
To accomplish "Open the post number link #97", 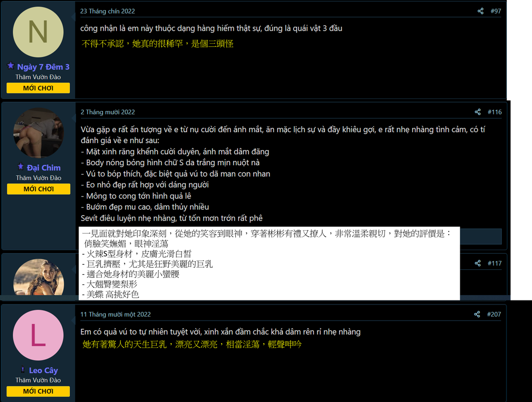I will 496,11.
